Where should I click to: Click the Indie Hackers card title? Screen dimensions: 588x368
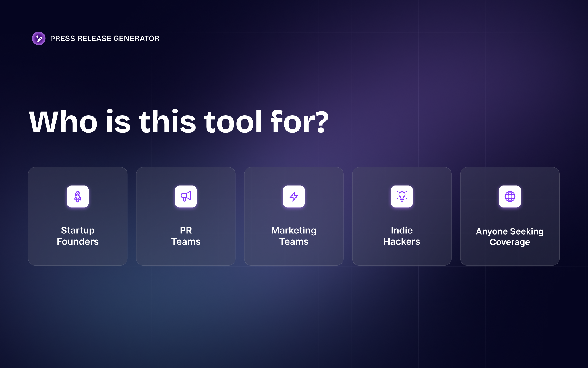(402, 236)
